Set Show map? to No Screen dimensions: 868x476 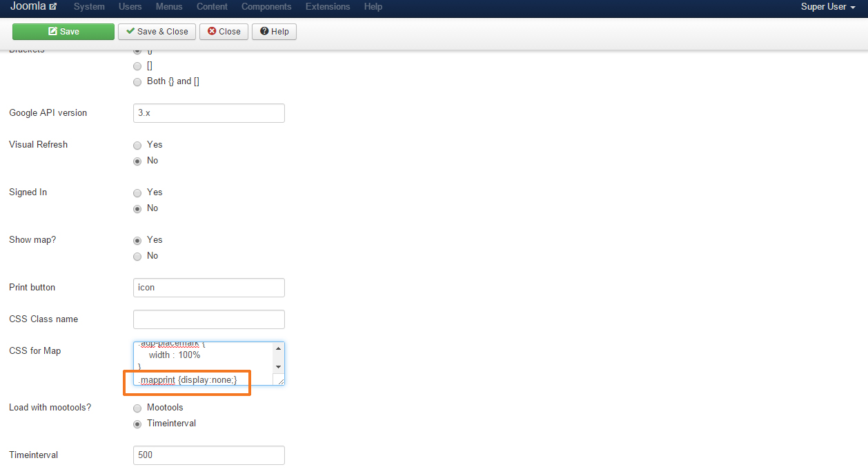point(137,256)
